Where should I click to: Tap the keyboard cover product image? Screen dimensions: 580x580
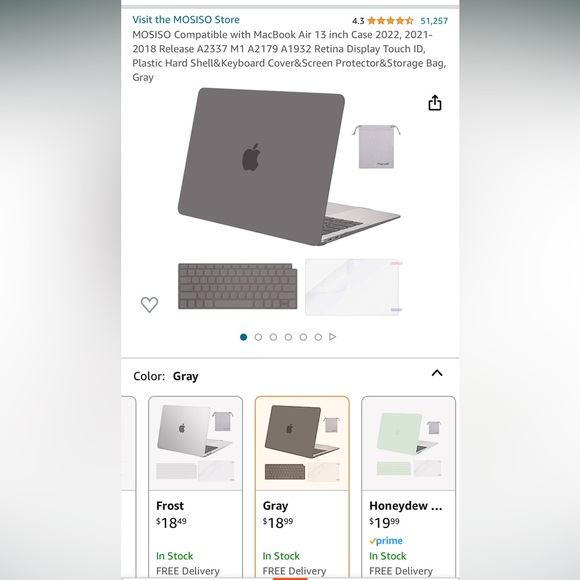(x=237, y=286)
